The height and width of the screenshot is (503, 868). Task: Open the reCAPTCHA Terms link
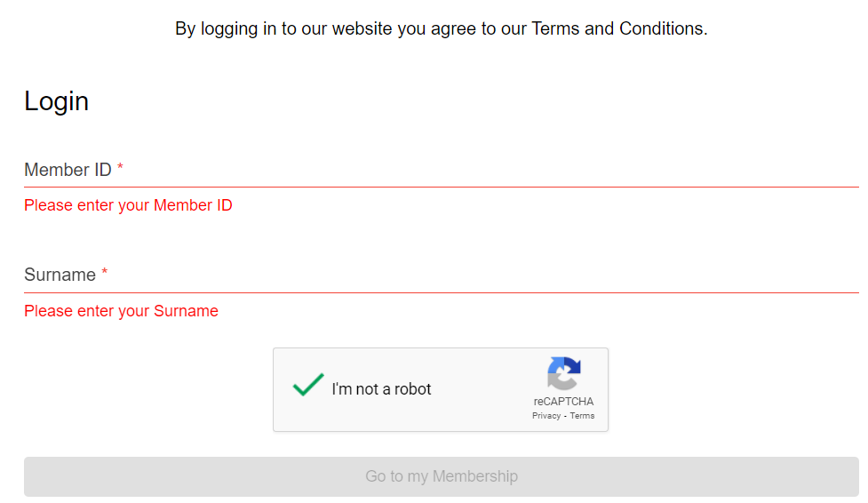[x=583, y=416]
